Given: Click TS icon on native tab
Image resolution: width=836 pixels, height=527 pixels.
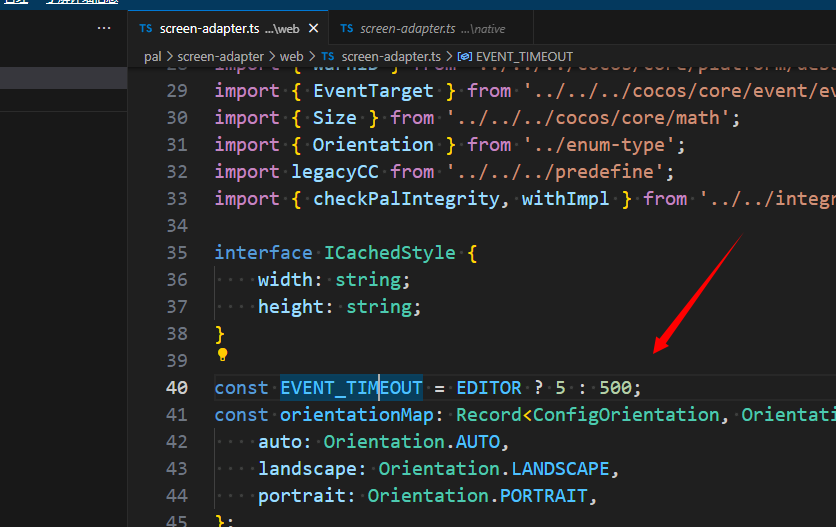Looking at the screenshot, I should (347, 28).
